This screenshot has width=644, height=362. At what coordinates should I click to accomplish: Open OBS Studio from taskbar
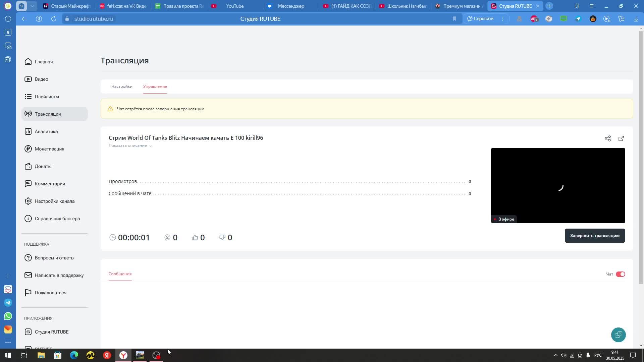click(156, 355)
